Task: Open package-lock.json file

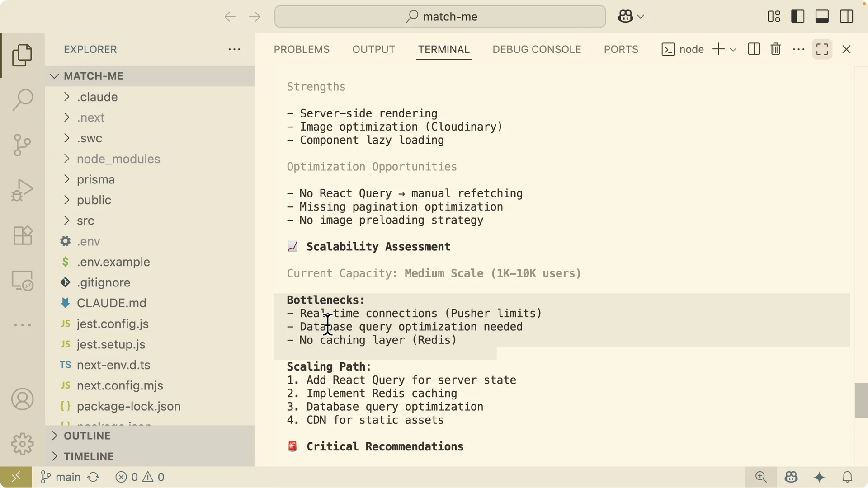Action: (150, 406)
